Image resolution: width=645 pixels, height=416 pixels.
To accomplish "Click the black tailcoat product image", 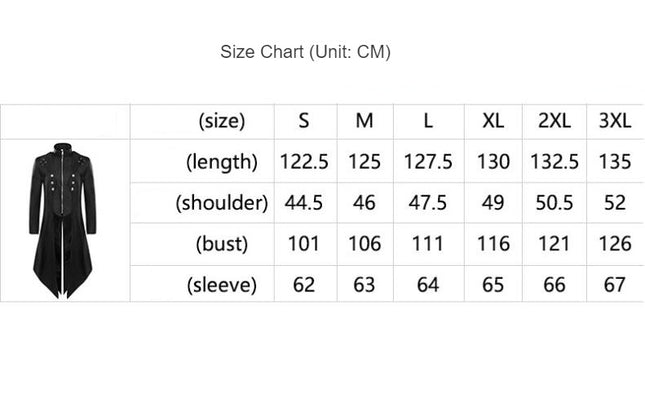I will click(63, 221).
